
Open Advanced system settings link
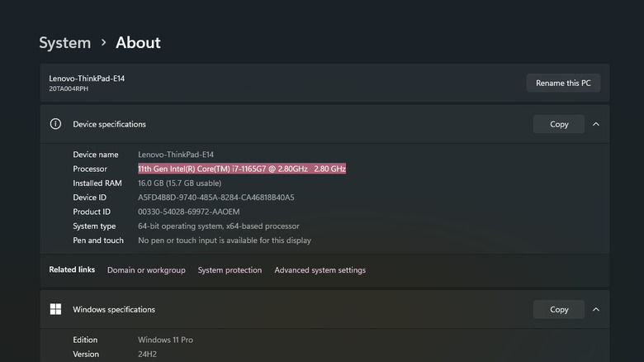(x=320, y=270)
